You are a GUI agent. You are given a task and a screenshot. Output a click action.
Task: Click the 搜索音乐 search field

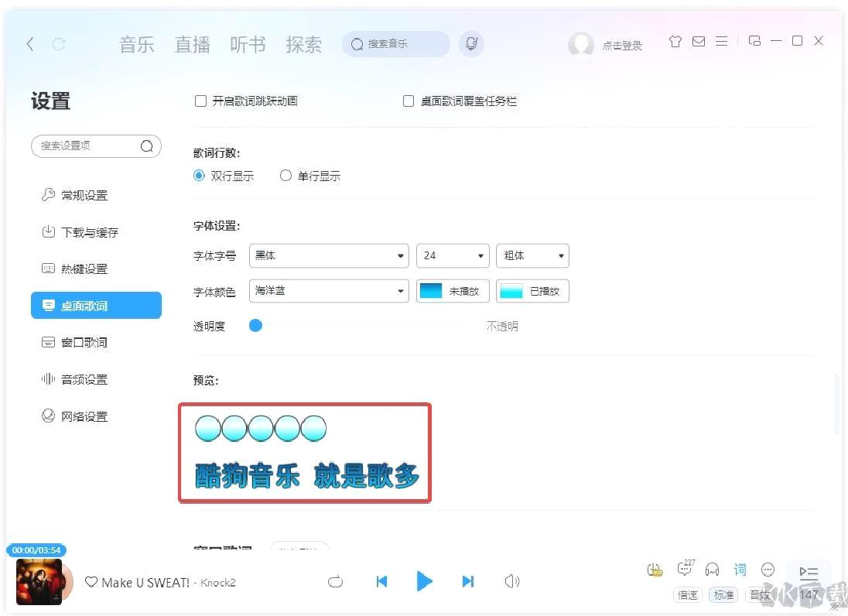click(x=396, y=44)
